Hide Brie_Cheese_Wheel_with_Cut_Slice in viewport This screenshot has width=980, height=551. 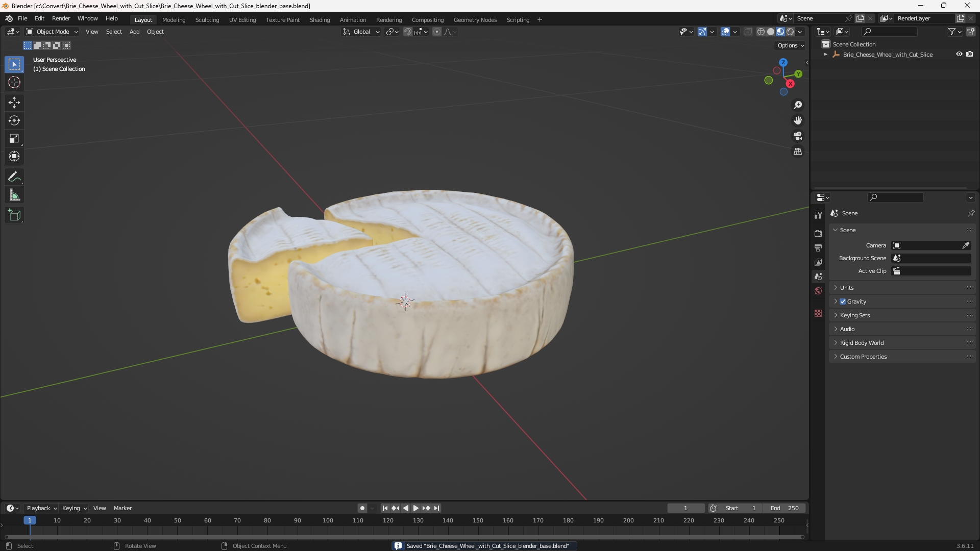coord(959,54)
